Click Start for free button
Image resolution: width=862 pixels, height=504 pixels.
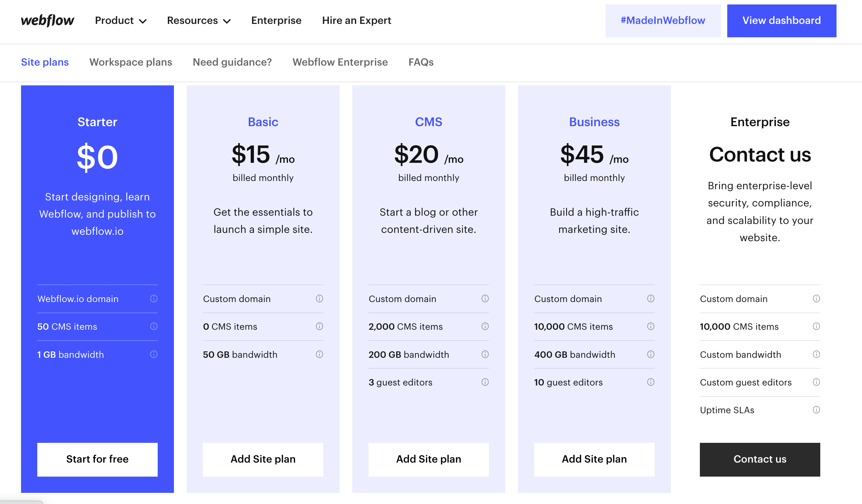tap(97, 459)
